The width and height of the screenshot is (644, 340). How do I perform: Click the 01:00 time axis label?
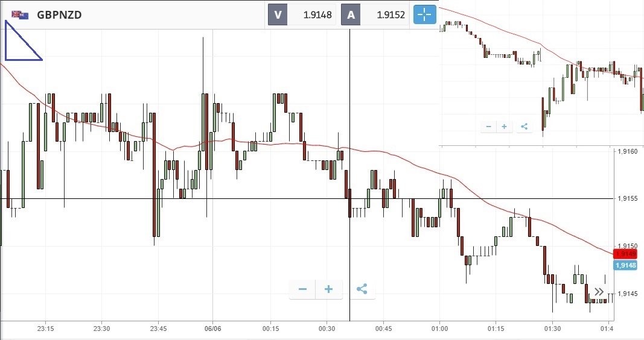pyautogui.click(x=439, y=329)
